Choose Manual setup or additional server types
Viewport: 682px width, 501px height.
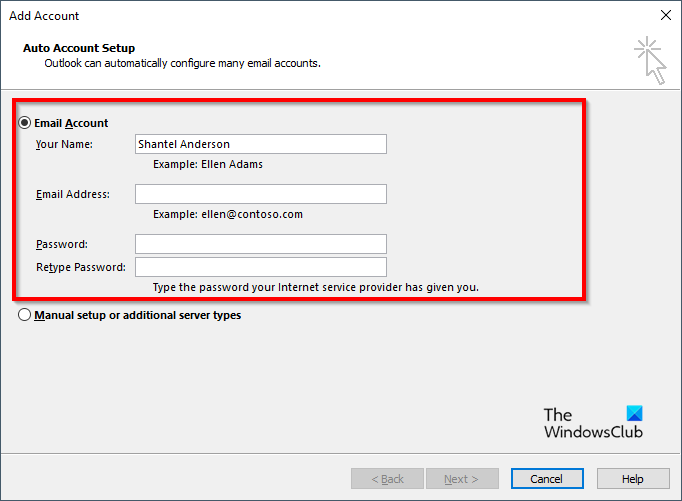click(24, 315)
